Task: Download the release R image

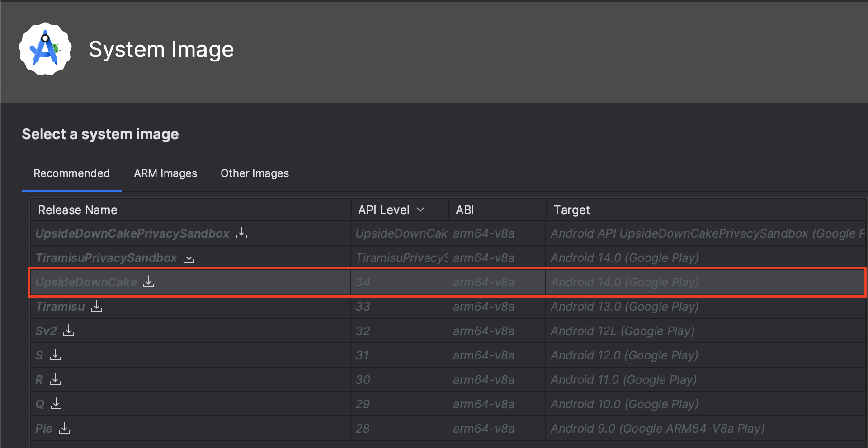Action: click(x=55, y=379)
